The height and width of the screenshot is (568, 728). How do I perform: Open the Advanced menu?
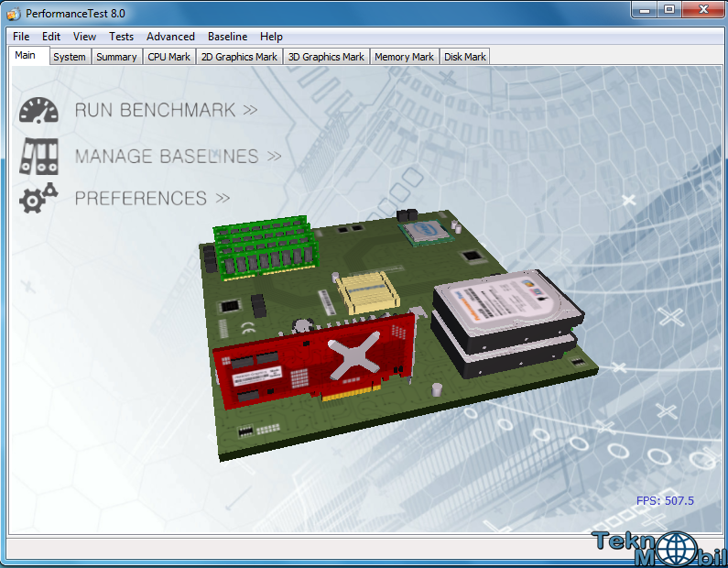(x=170, y=37)
